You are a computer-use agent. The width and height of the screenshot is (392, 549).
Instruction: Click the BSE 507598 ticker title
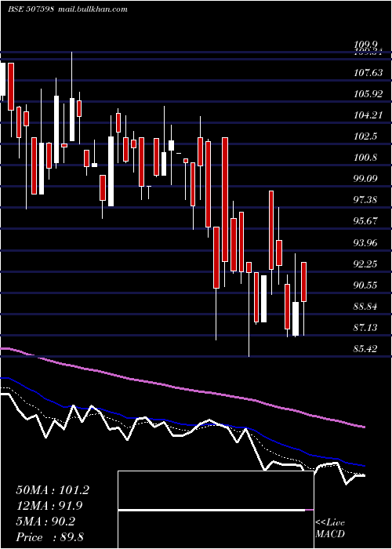click(x=31, y=9)
